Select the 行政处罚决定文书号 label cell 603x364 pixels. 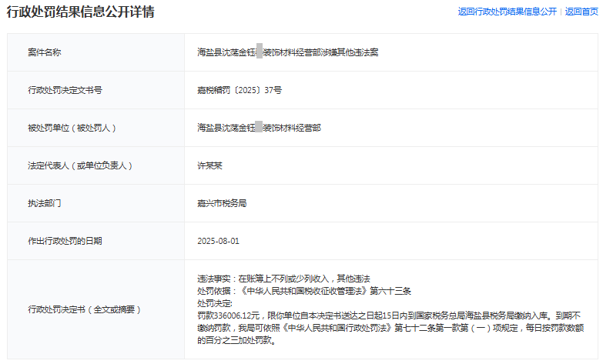pyautogui.click(x=65, y=90)
